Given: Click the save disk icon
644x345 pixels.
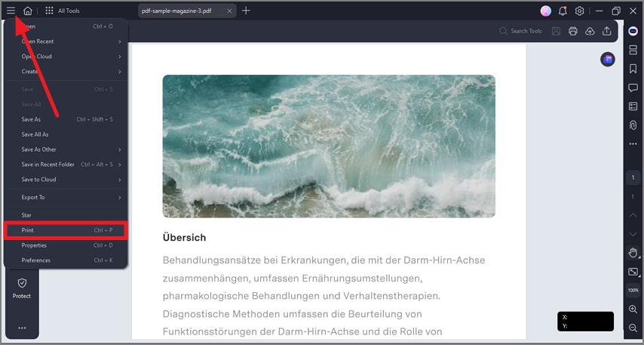Looking at the screenshot, I should 556,31.
